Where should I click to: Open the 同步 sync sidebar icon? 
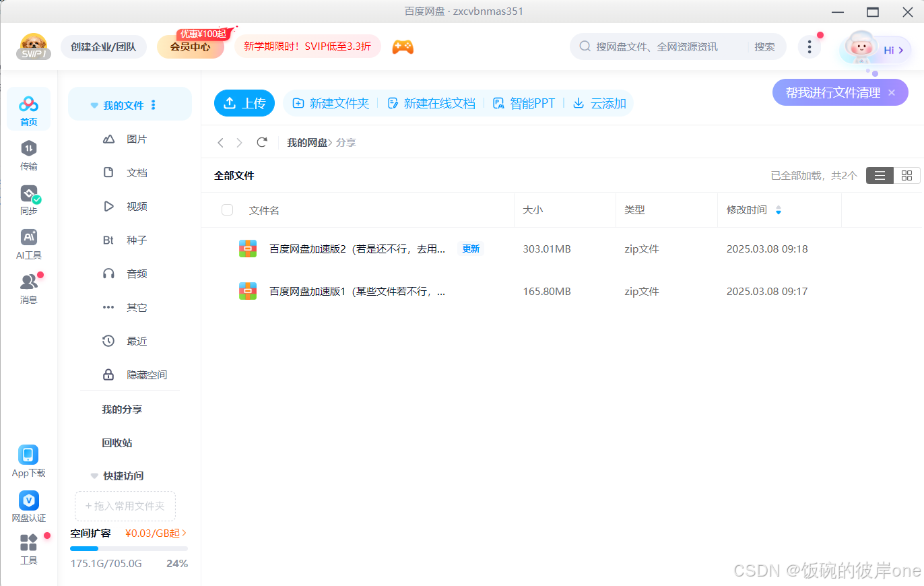click(28, 200)
